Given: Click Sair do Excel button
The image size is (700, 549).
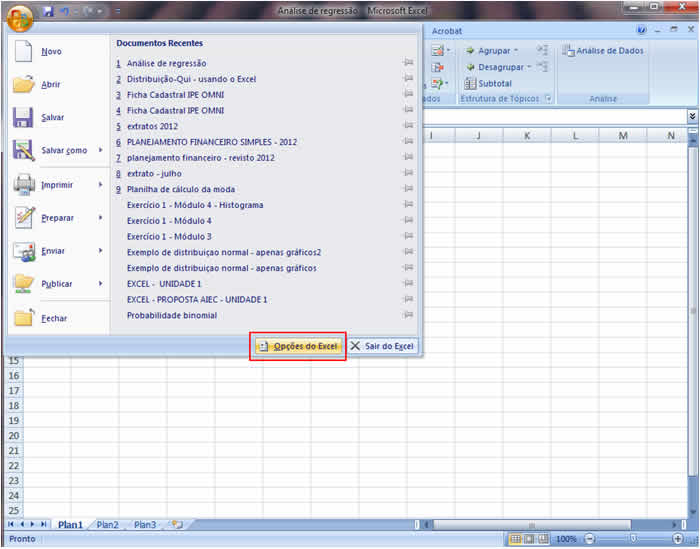Looking at the screenshot, I should point(382,346).
